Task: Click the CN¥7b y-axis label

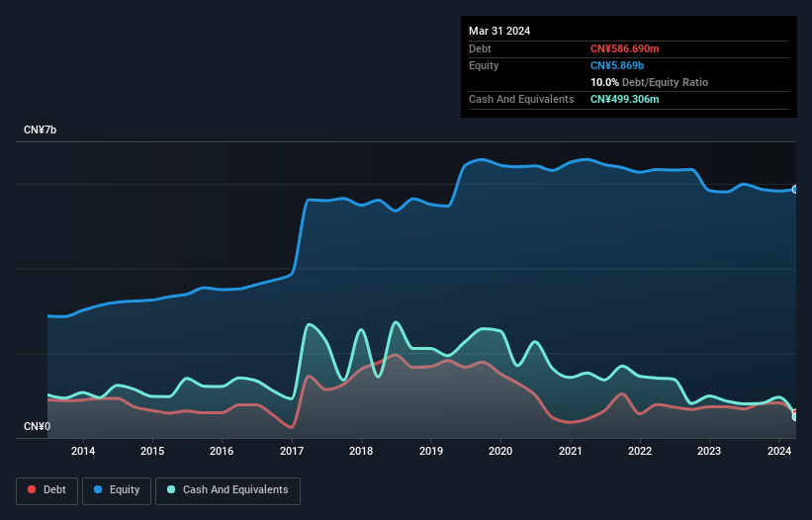Action: pos(40,130)
